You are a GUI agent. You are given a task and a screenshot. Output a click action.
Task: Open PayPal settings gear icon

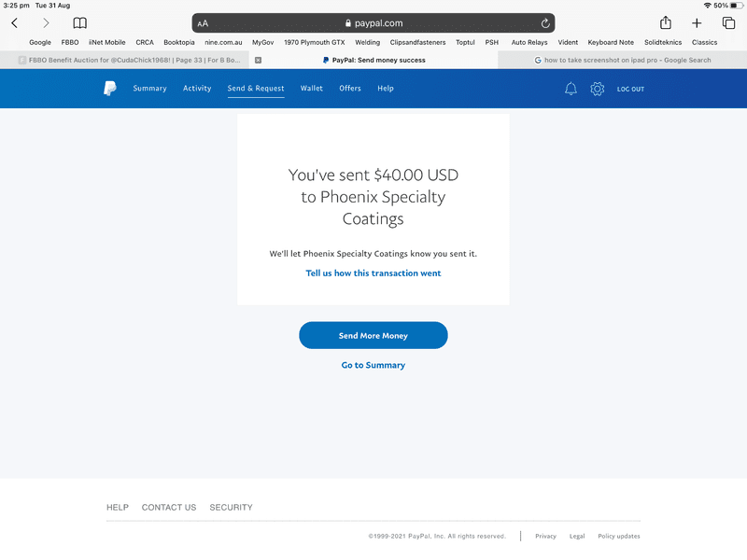click(598, 89)
